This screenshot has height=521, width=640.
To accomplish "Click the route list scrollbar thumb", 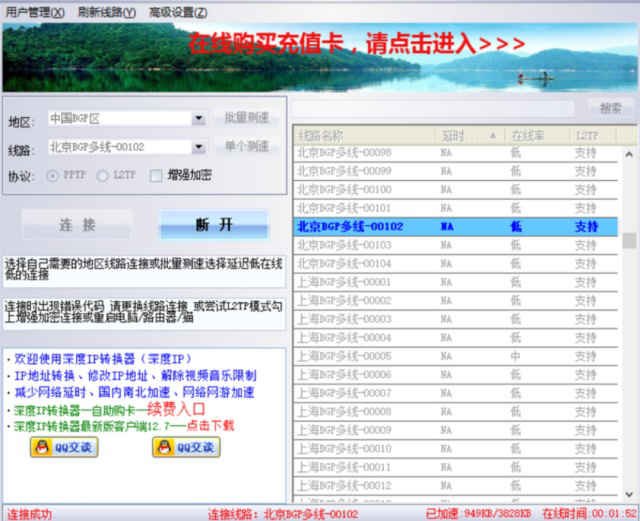I will [x=629, y=240].
